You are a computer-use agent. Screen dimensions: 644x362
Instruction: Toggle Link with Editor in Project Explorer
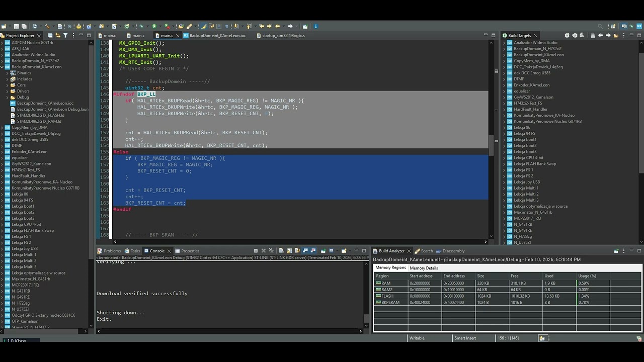click(58, 35)
